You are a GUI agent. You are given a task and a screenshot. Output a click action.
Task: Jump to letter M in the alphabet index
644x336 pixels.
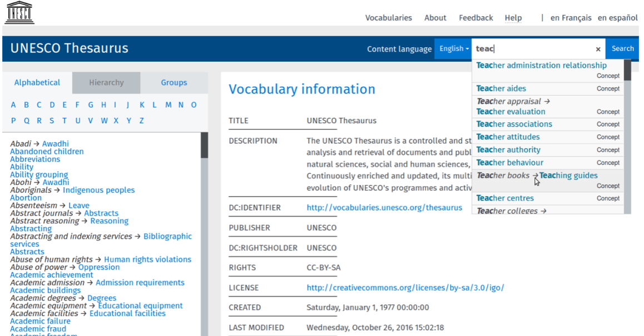point(167,105)
